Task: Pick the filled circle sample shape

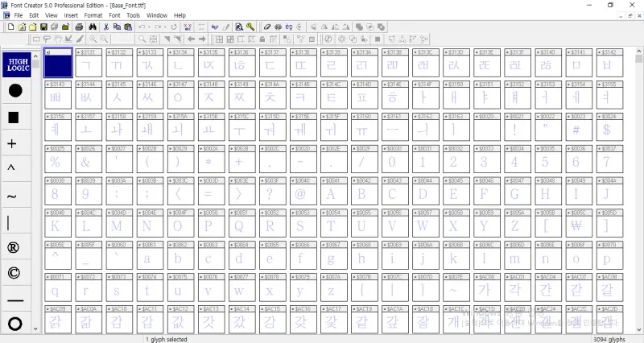Action: [x=14, y=91]
